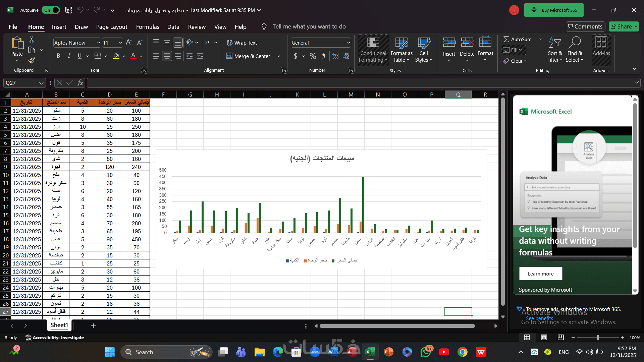
Task: Click the Format Painter icon
Action: point(32,61)
